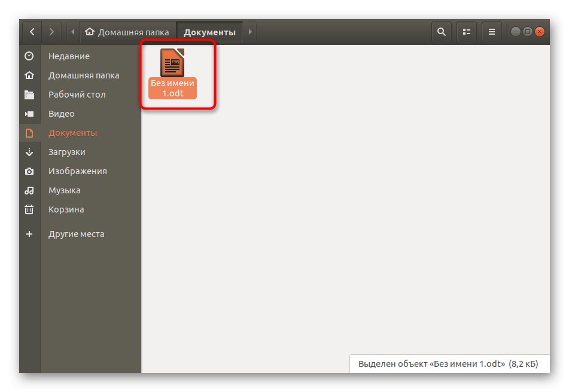
Task: Click the small right arrow after Документы
Action: point(249,32)
